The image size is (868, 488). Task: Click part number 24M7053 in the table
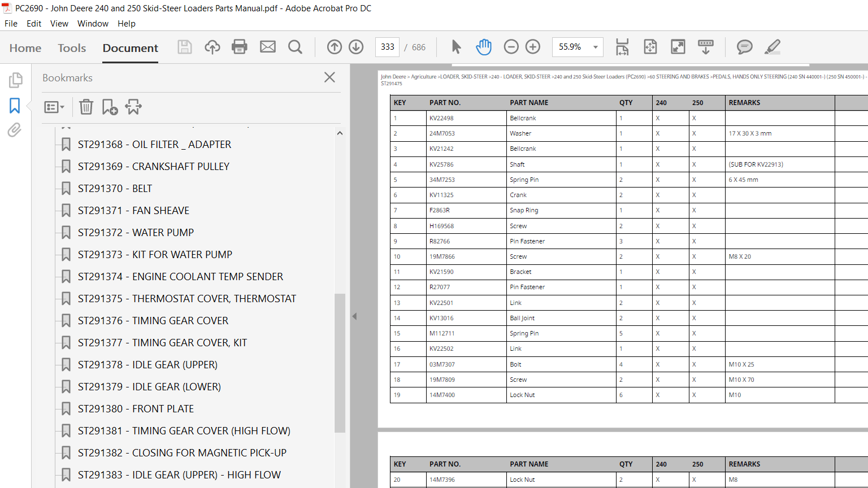[442, 133]
